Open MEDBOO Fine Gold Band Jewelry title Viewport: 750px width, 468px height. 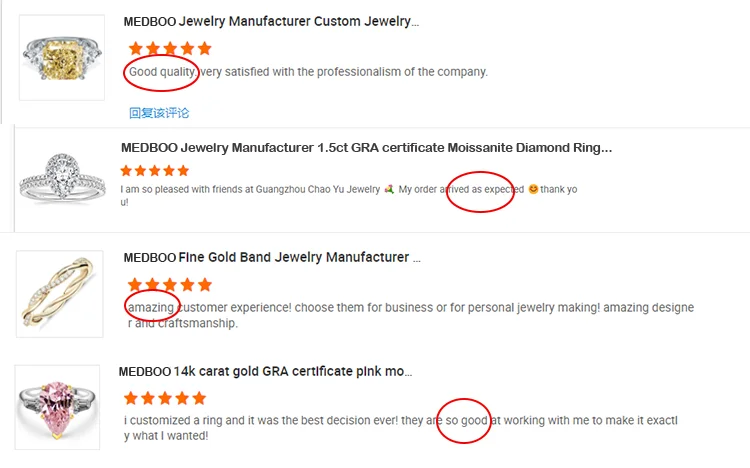[x=271, y=257]
